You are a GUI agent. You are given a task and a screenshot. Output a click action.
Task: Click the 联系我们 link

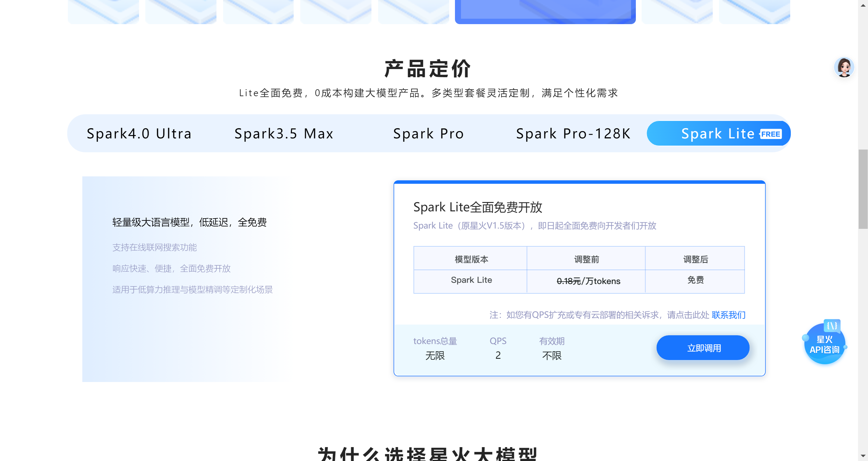coord(728,315)
